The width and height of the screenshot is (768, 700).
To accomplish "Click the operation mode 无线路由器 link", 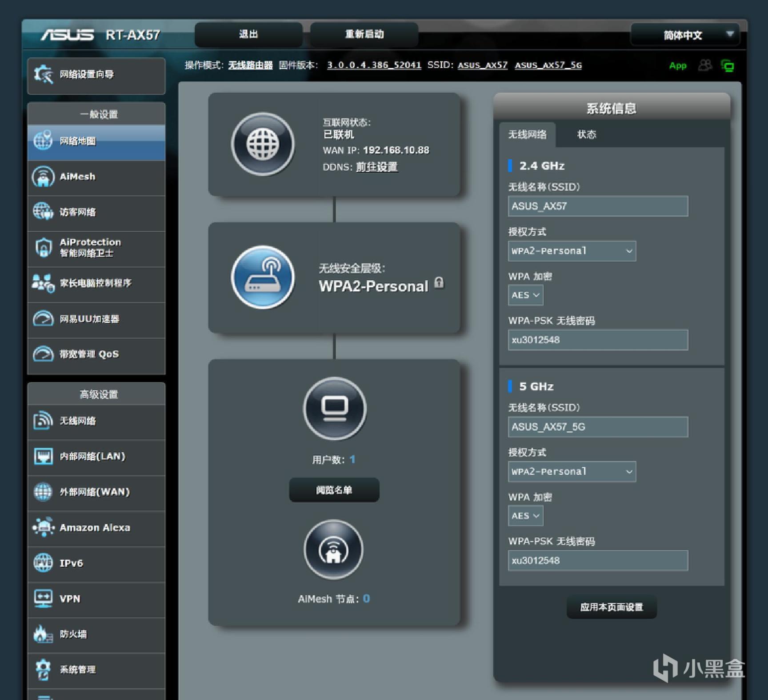I will click(251, 65).
